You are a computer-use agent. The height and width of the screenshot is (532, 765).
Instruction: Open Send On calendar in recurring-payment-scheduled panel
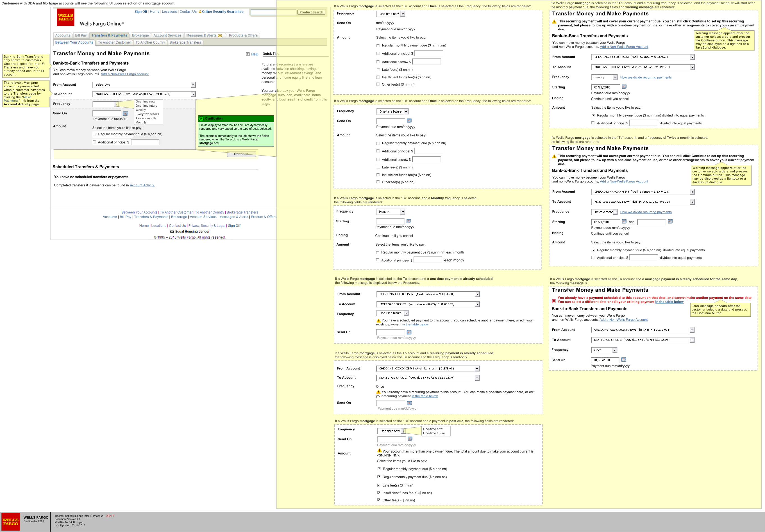point(410,403)
